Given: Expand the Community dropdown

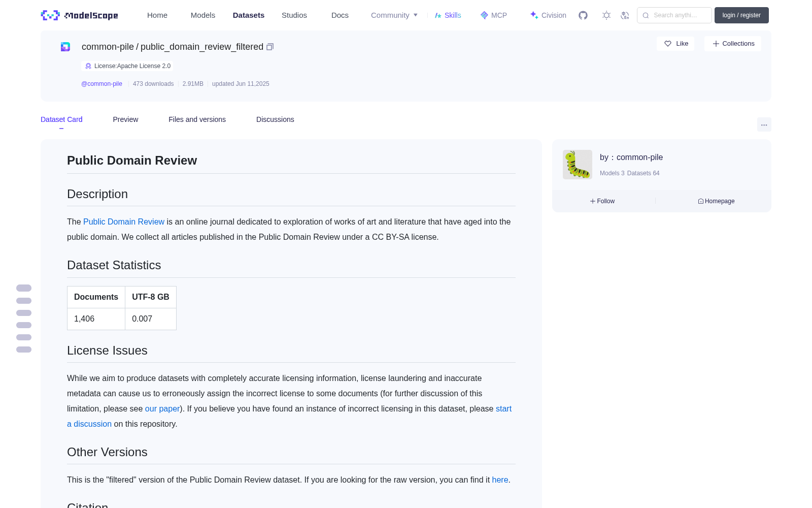Looking at the screenshot, I should pos(394,15).
